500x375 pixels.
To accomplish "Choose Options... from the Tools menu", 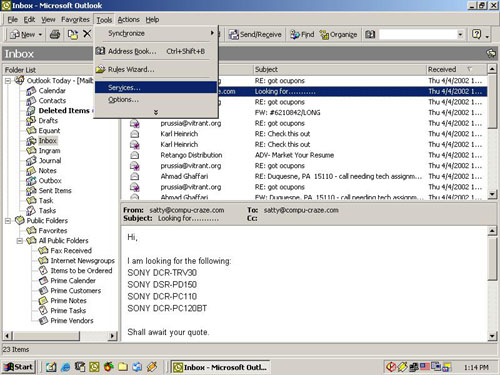I will click(x=156, y=100).
